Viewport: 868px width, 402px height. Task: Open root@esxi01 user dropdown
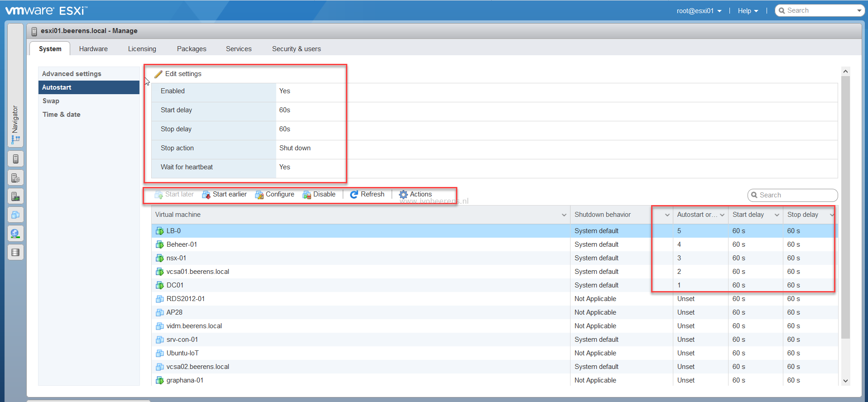[x=699, y=11]
